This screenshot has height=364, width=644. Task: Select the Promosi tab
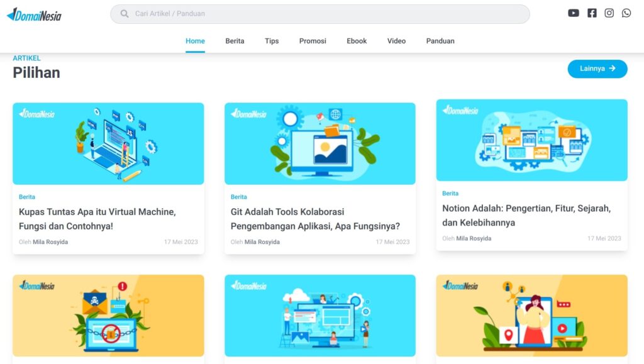click(x=313, y=41)
